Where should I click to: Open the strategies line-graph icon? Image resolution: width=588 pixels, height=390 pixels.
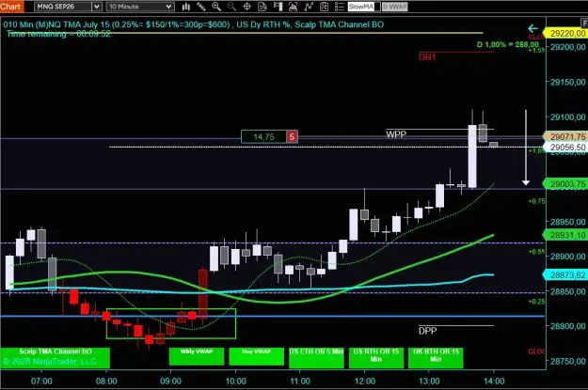[x=309, y=7]
